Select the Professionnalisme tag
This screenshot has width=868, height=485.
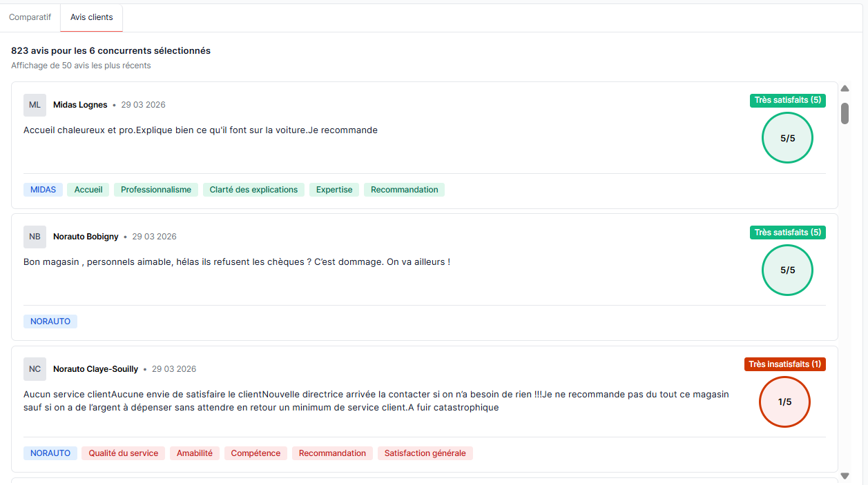[156, 190]
